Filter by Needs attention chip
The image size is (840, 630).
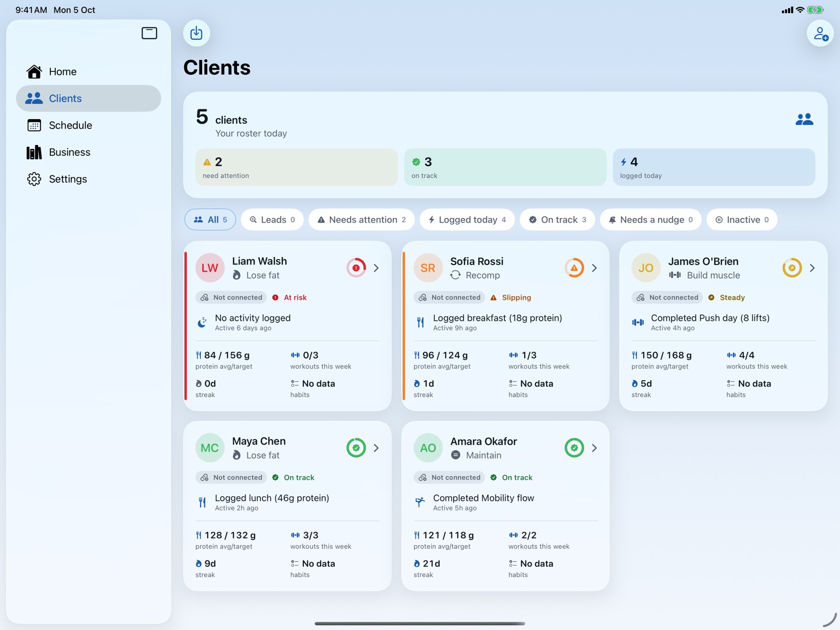point(362,219)
